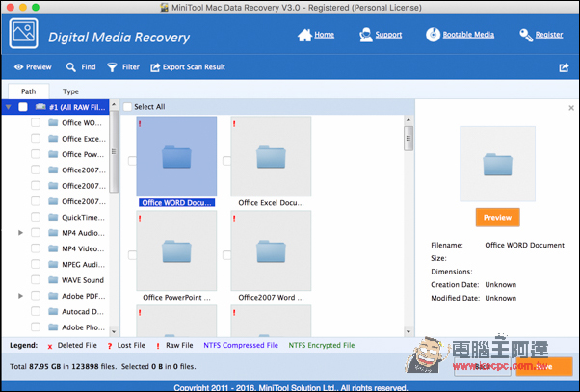Click the tree panel scroll up arrow
580x392 pixels.
(x=114, y=104)
